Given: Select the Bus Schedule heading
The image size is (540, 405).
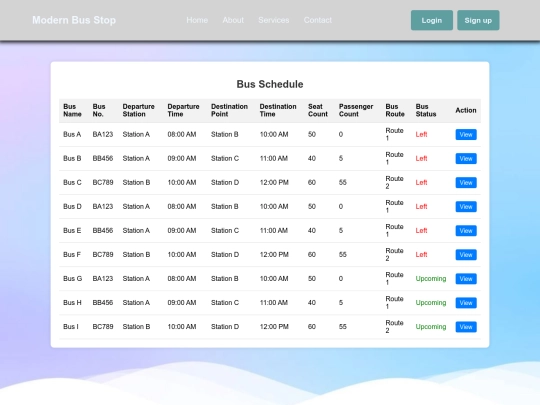Looking at the screenshot, I should [x=270, y=84].
